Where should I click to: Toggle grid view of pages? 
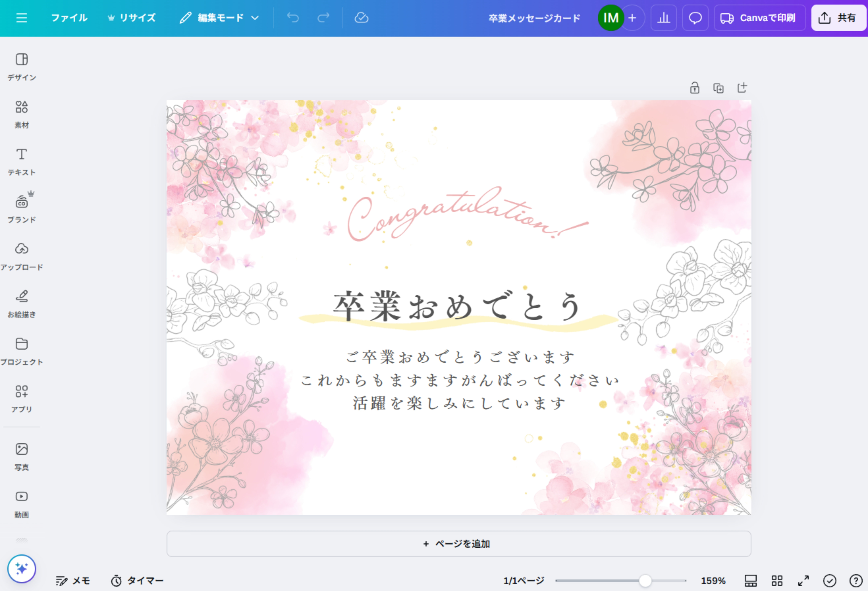click(x=777, y=581)
